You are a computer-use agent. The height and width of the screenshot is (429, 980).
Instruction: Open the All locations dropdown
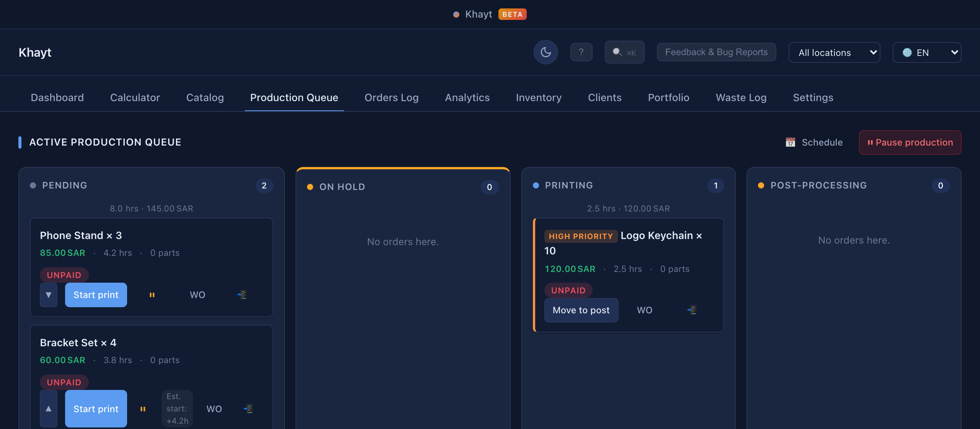834,52
